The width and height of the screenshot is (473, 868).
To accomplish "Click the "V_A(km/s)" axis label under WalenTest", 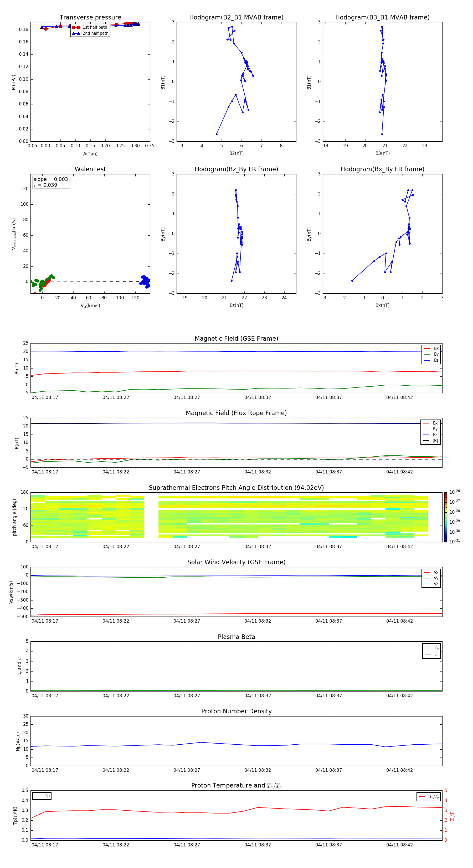I will click(x=90, y=306).
